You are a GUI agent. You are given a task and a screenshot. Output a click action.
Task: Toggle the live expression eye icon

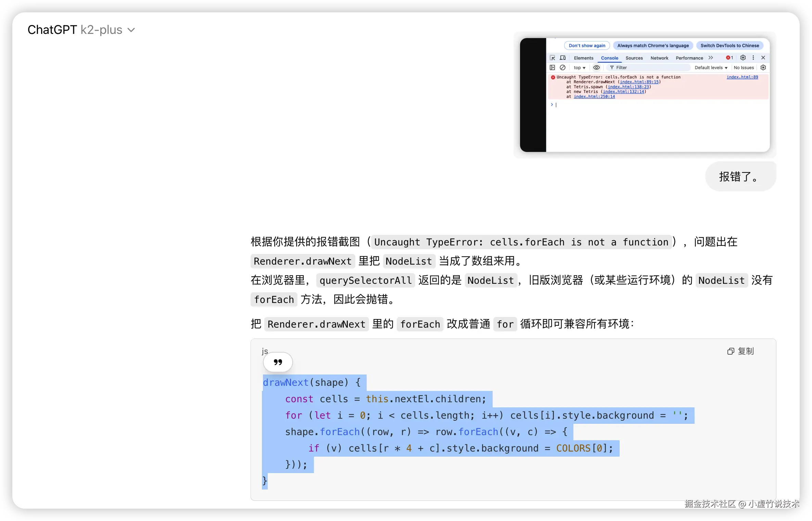pos(596,68)
